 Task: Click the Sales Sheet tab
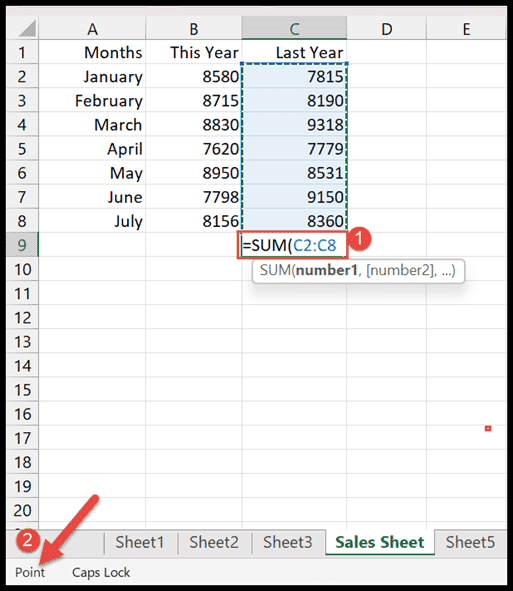tap(380, 542)
